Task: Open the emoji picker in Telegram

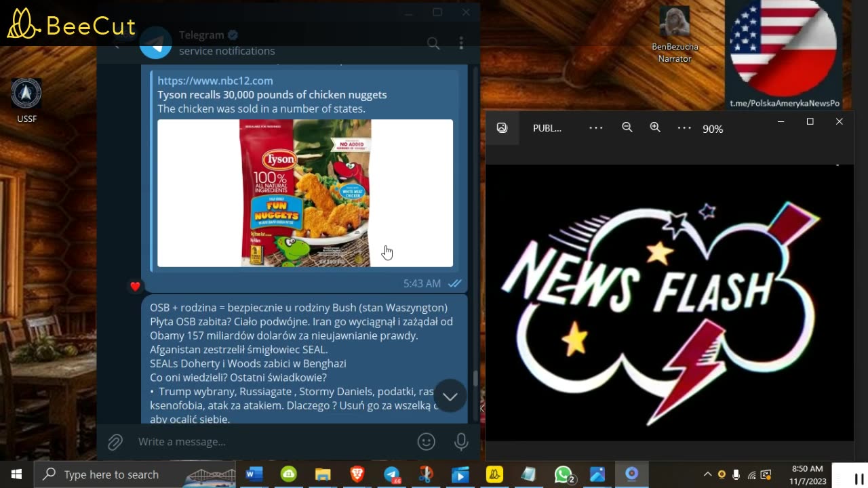Action: tap(426, 442)
